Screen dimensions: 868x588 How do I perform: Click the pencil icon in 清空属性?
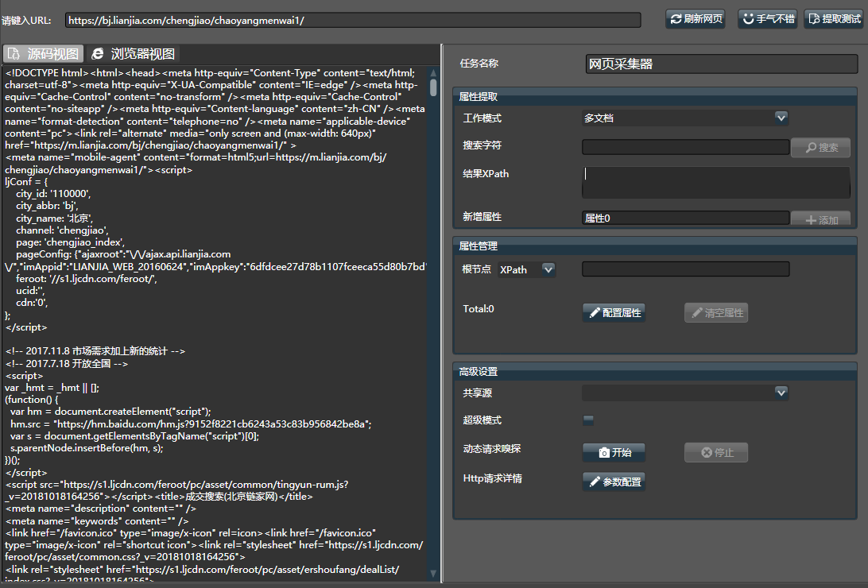[x=697, y=312]
